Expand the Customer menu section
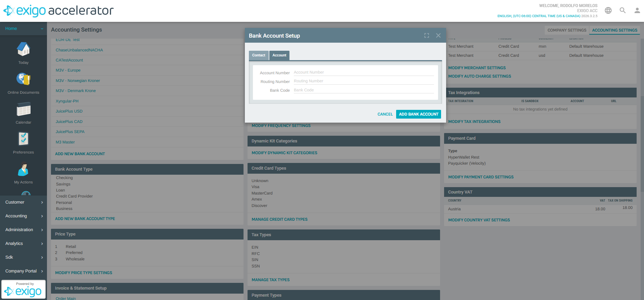Image resolution: width=644 pixels, height=300 pixels. point(23,202)
